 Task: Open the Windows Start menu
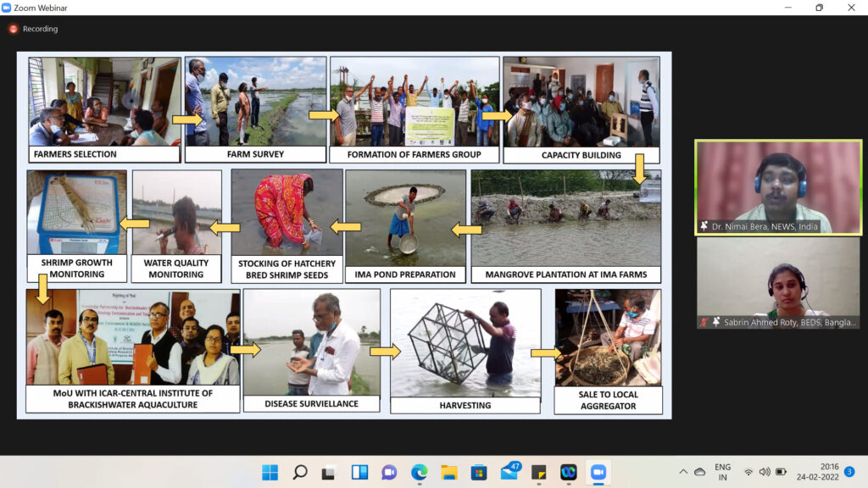click(x=270, y=472)
